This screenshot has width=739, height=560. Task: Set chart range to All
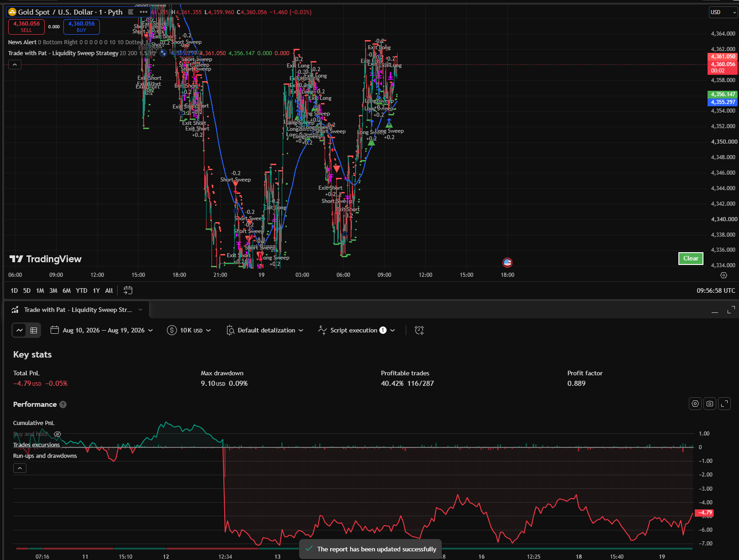pos(109,290)
